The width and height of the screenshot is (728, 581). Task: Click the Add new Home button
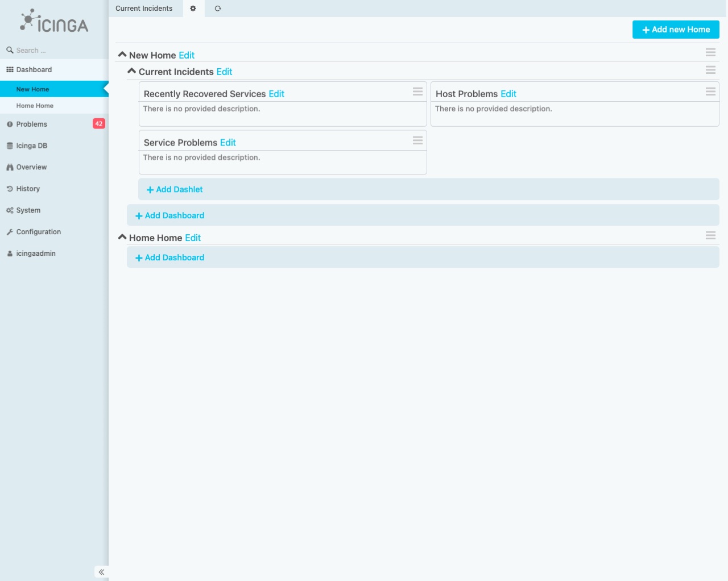(676, 30)
